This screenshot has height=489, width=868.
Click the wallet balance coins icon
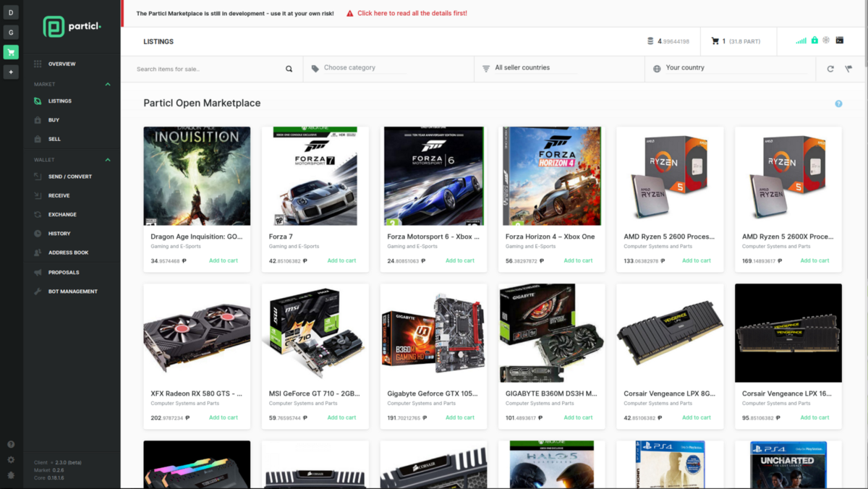651,41
